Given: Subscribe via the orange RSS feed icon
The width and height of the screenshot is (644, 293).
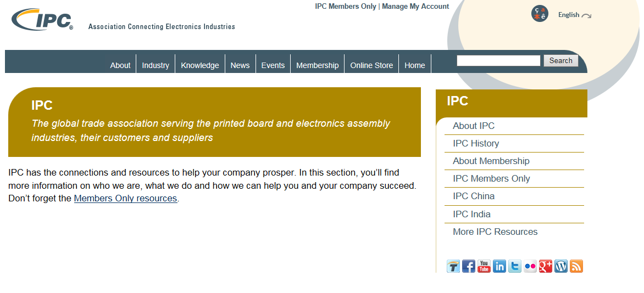Looking at the screenshot, I should click(576, 266).
